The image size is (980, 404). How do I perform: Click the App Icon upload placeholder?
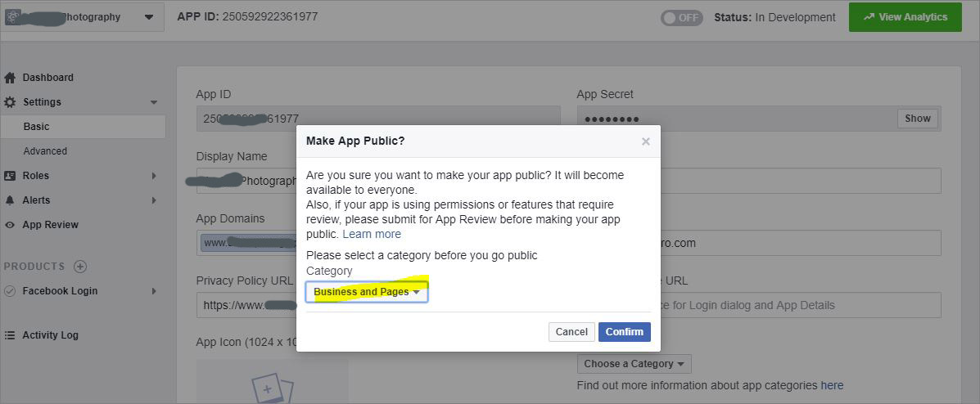(x=273, y=381)
